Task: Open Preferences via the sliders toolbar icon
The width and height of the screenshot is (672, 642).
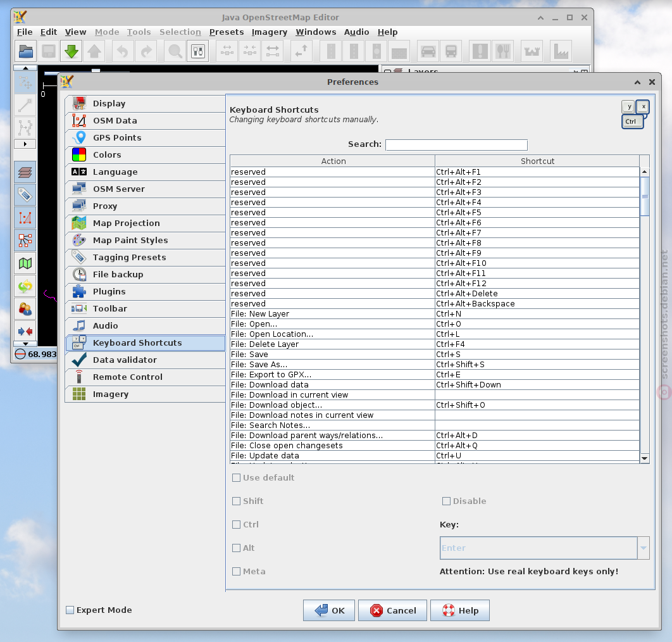Action: (x=198, y=51)
